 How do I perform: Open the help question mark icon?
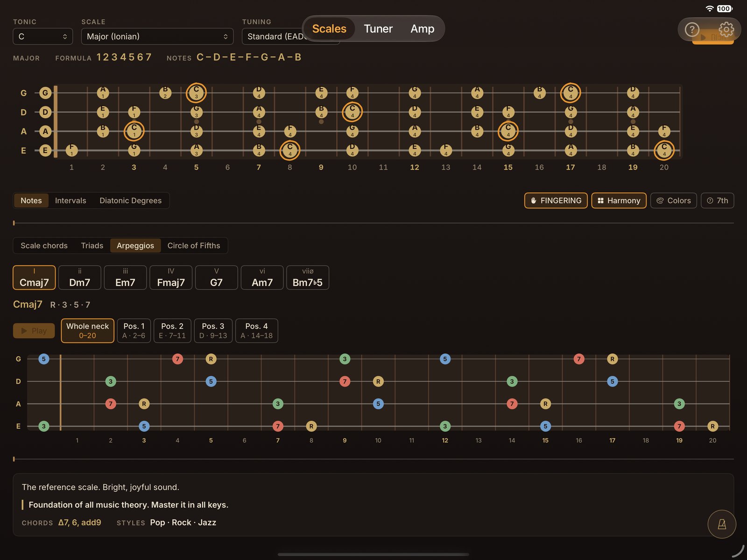692,30
